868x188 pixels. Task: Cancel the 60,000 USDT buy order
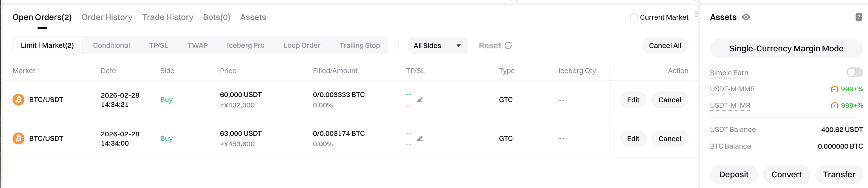pyautogui.click(x=669, y=100)
